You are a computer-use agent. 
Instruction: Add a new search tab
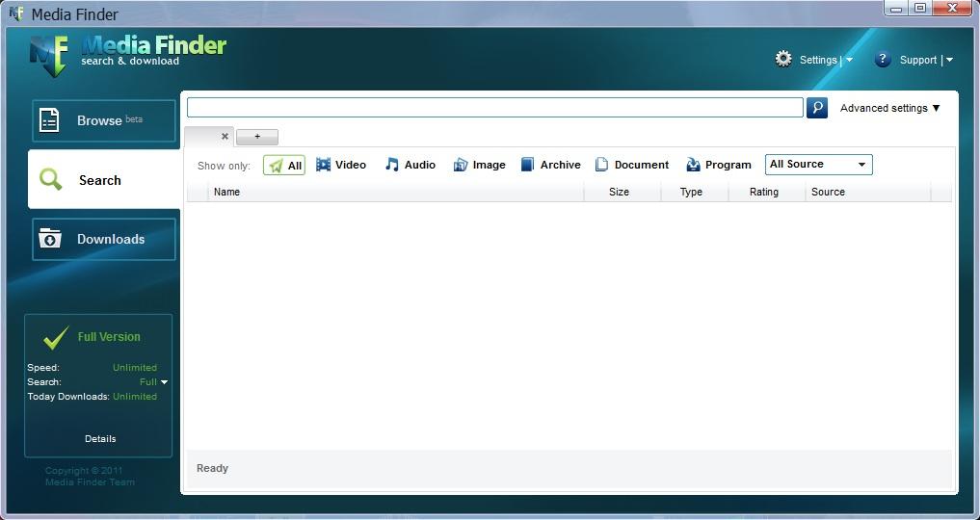coord(257,137)
